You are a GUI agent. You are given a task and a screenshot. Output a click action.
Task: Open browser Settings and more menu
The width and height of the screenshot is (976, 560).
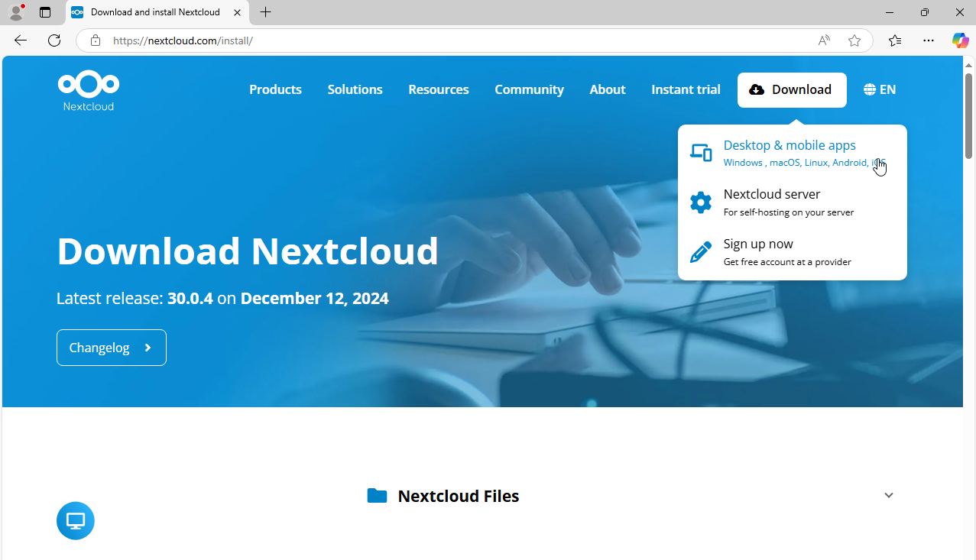(x=929, y=40)
